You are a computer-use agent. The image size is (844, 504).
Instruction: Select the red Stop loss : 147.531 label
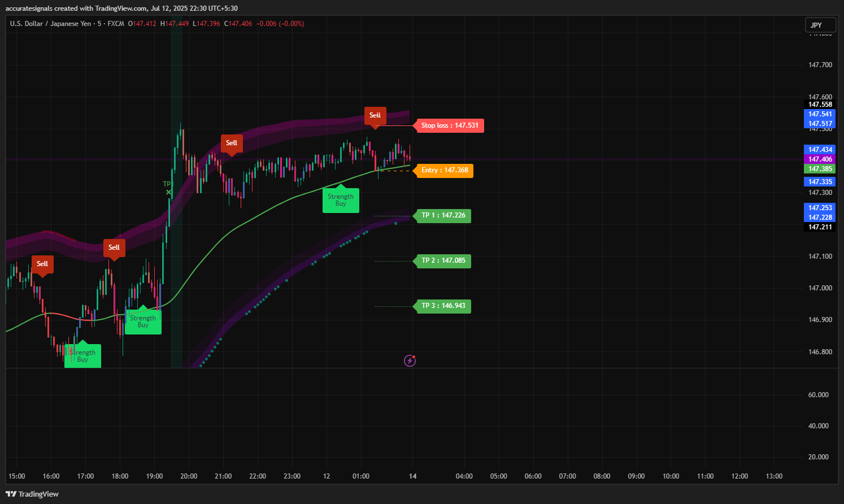coord(450,125)
